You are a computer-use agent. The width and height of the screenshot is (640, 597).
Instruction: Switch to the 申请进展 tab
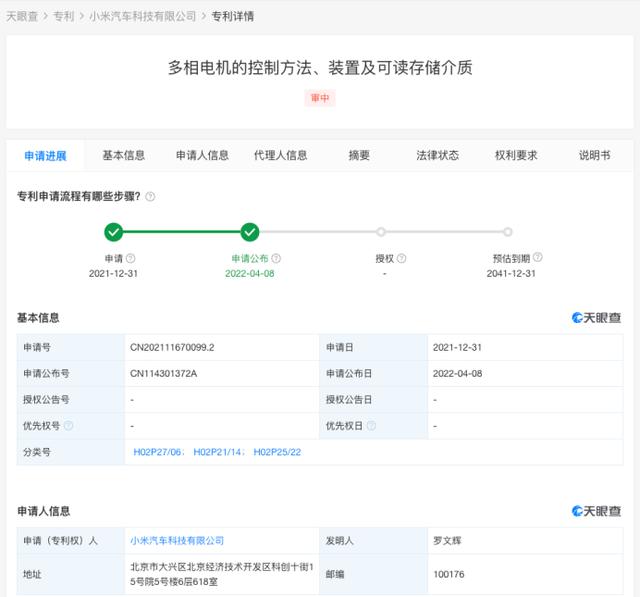tap(45, 156)
